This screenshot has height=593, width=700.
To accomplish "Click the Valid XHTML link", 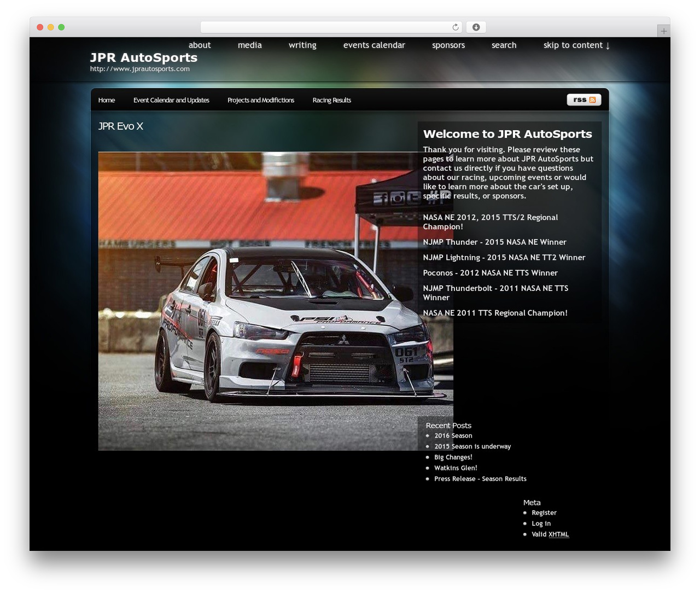I will pos(550,534).
